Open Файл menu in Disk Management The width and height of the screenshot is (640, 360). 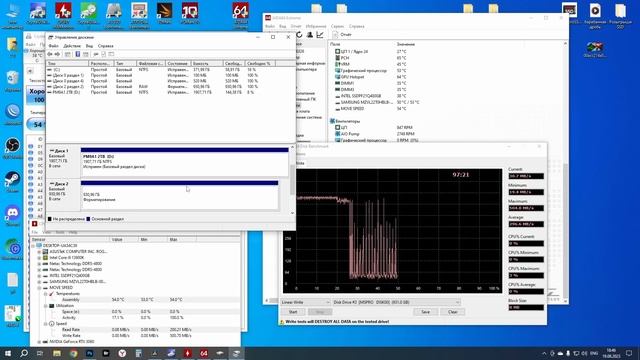pyautogui.click(x=53, y=46)
